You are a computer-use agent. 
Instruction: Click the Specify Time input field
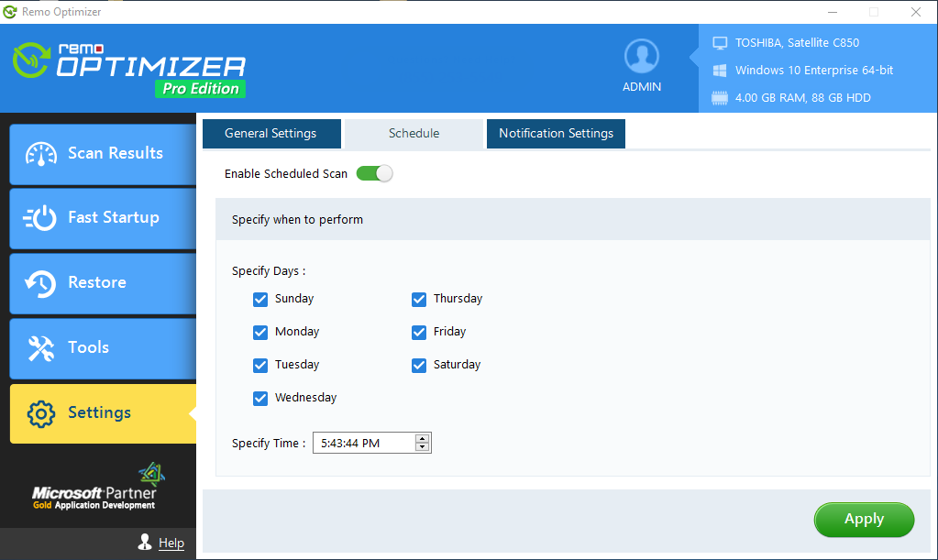(362, 444)
